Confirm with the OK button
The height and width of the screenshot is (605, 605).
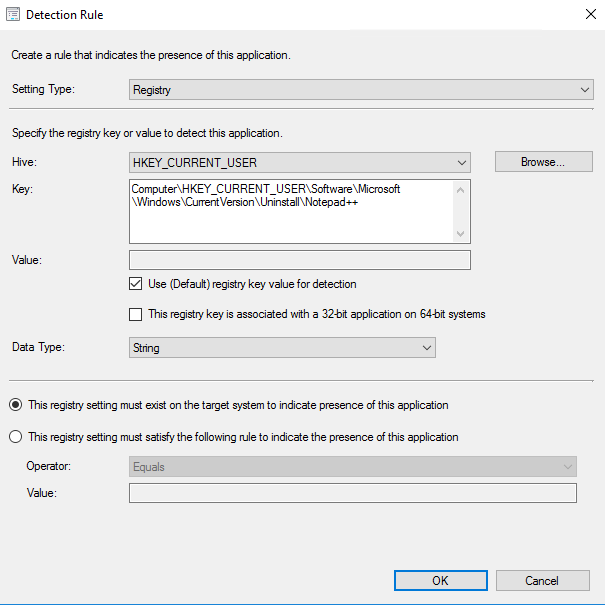(x=440, y=581)
